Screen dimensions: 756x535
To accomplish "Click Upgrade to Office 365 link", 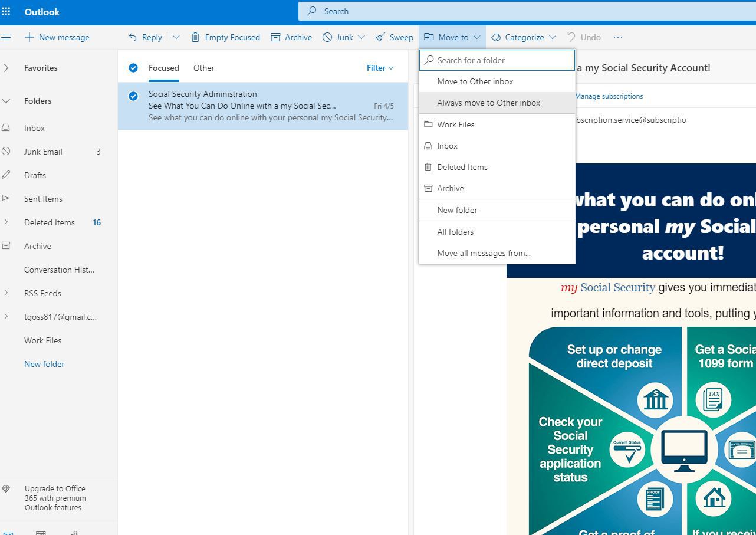I will click(x=55, y=498).
